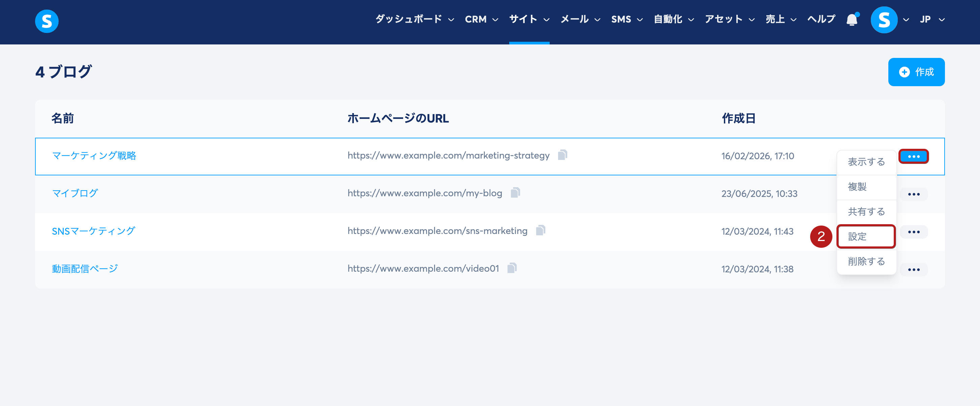Expand the 売上 menu
980x406 pixels.
click(780, 19)
